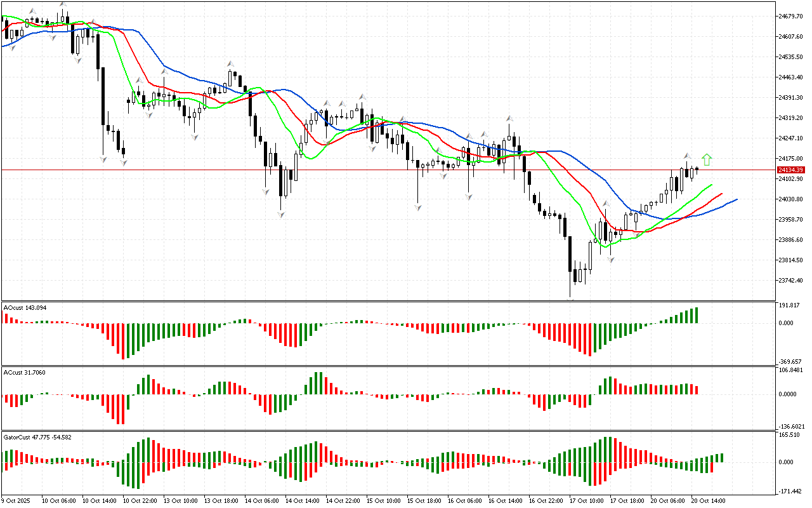Select the AOcust 143.094 indicator label

coord(25,307)
